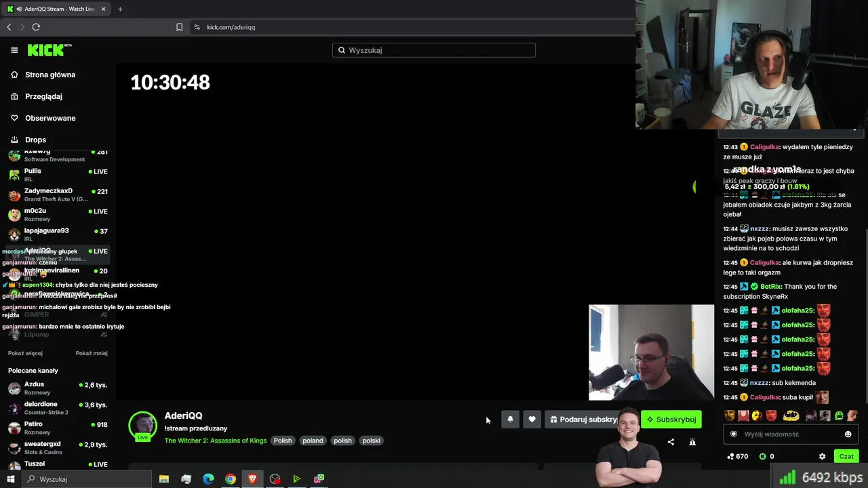Collapse followed list with Pokaż mniej
The image size is (868, 488).
92,353
